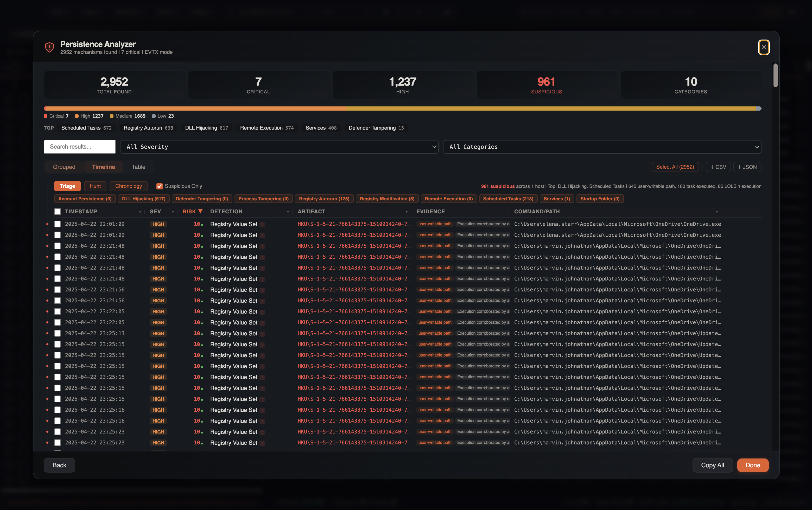The image size is (812, 510).
Task: Open the All Severity dropdown
Action: [x=279, y=147]
